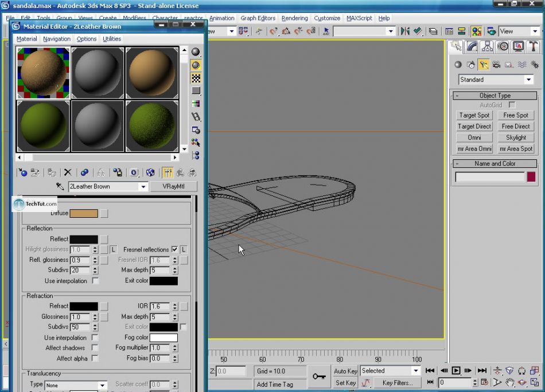Open the Navigation menu
This screenshot has width=545, height=392.
(x=57, y=39)
